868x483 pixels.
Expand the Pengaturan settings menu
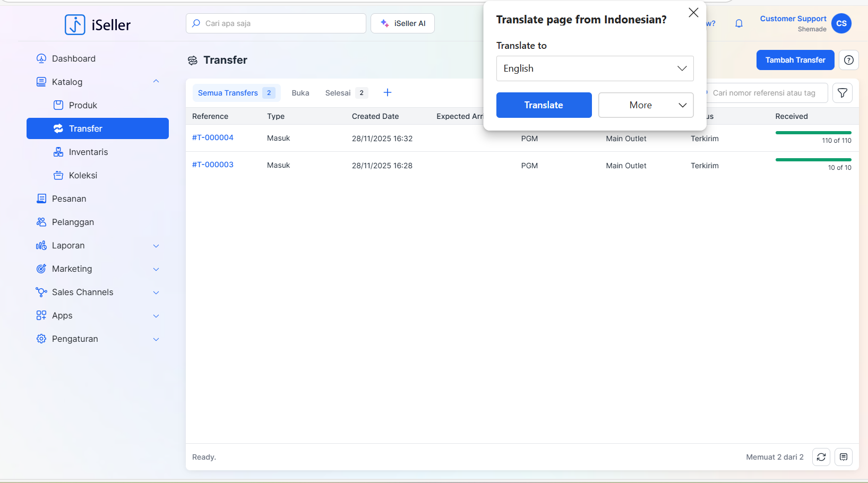click(156, 339)
